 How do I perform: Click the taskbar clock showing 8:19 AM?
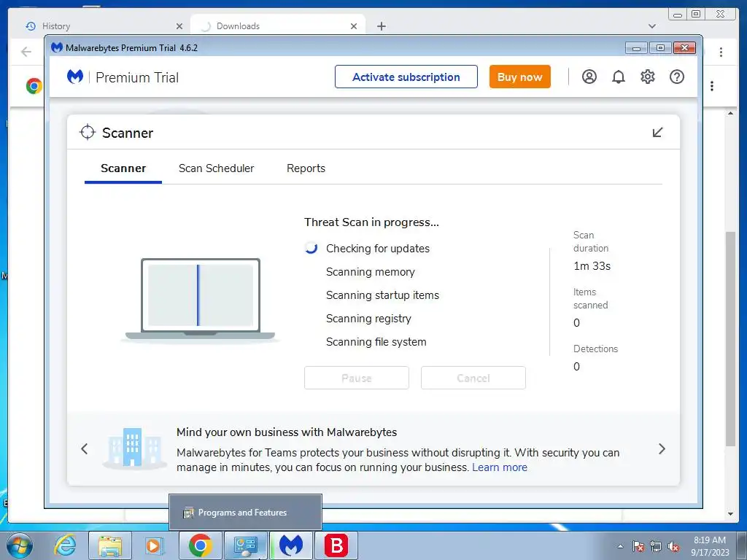pos(710,546)
